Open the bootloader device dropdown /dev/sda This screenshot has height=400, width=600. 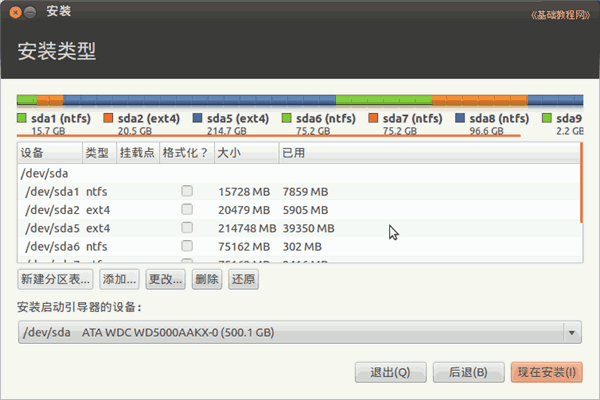pyautogui.click(x=300, y=332)
